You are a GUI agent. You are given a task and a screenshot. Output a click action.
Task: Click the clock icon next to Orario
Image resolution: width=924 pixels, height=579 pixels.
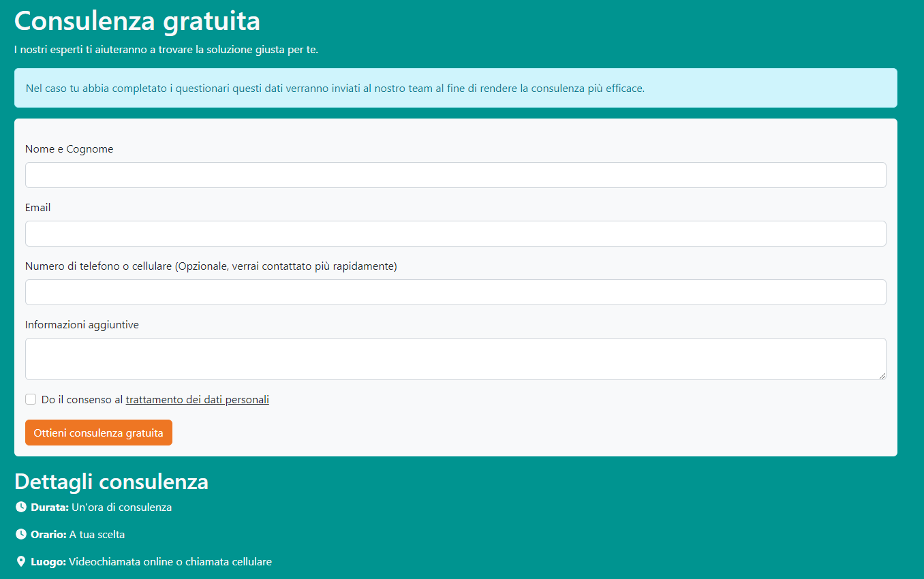(x=21, y=534)
